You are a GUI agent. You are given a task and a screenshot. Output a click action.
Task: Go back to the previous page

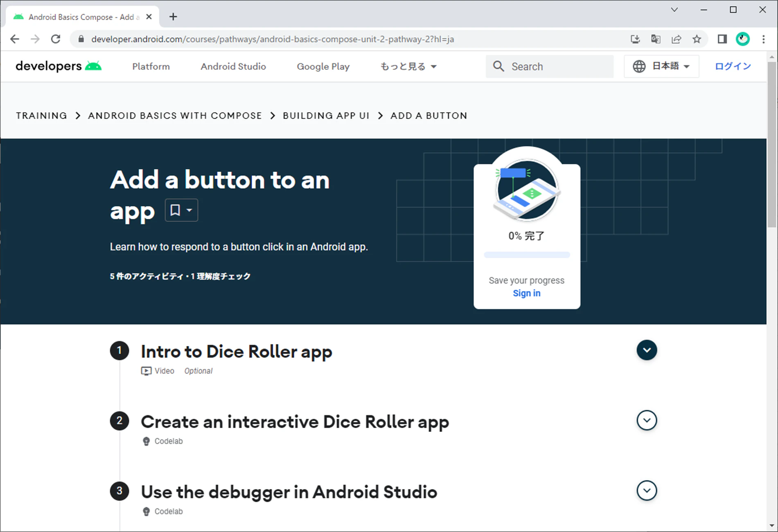coord(15,39)
